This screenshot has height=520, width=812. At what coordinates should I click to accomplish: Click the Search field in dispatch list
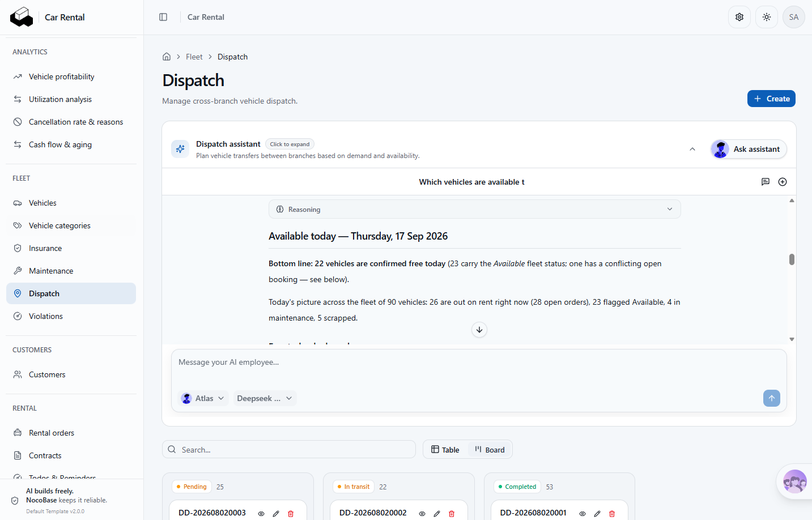289,450
